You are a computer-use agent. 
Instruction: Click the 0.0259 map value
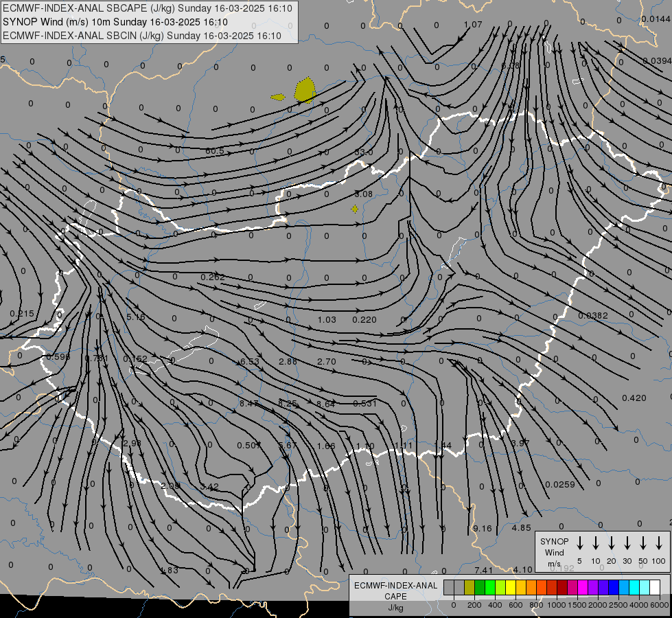pos(560,485)
